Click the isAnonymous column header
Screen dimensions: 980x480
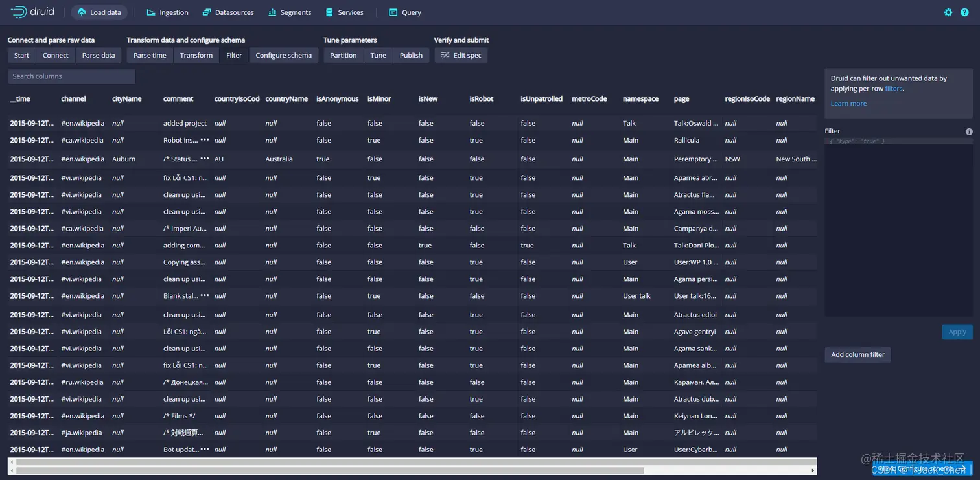coord(338,99)
